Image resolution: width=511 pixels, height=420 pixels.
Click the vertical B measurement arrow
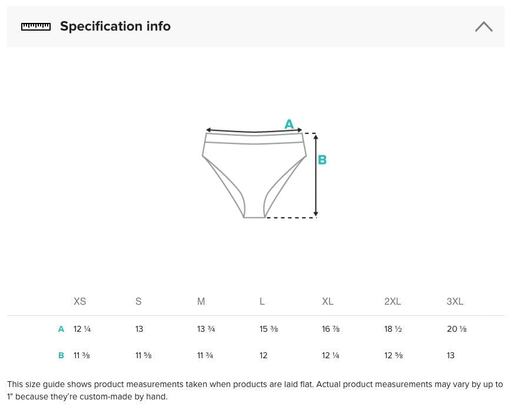(x=316, y=175)
